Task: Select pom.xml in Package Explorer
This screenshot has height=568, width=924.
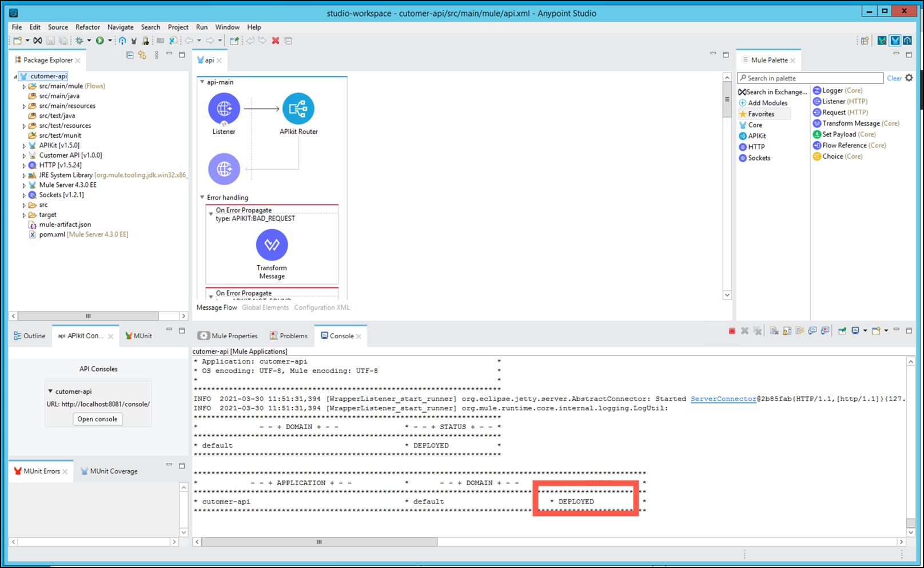Action: point(79,234)
